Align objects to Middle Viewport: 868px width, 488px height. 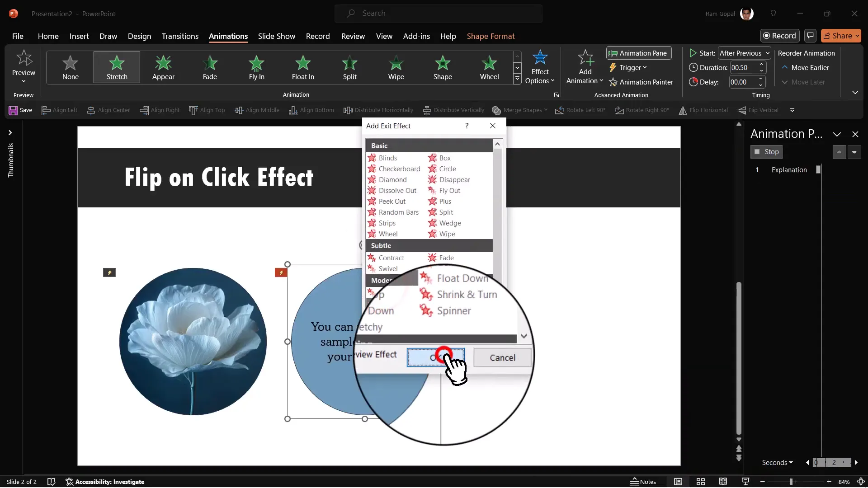click(x=257, y=110)
